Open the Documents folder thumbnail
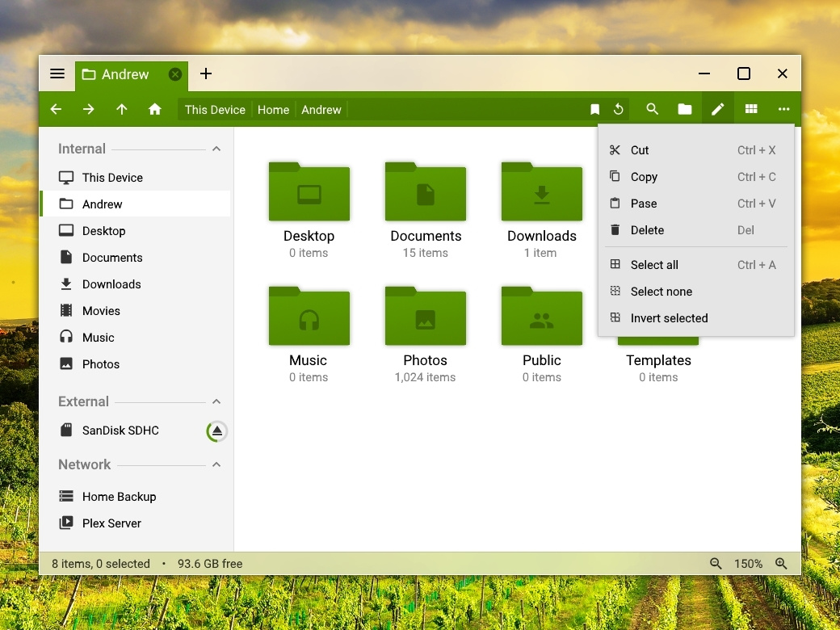The height and width of the screenshot is (630, 840). (x=425, y=192)
